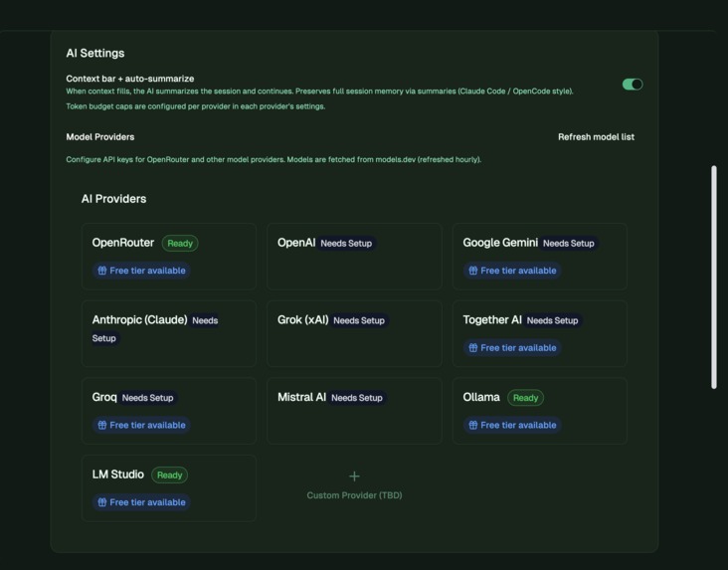Open the Mistral AI provider card

point(354,411)
